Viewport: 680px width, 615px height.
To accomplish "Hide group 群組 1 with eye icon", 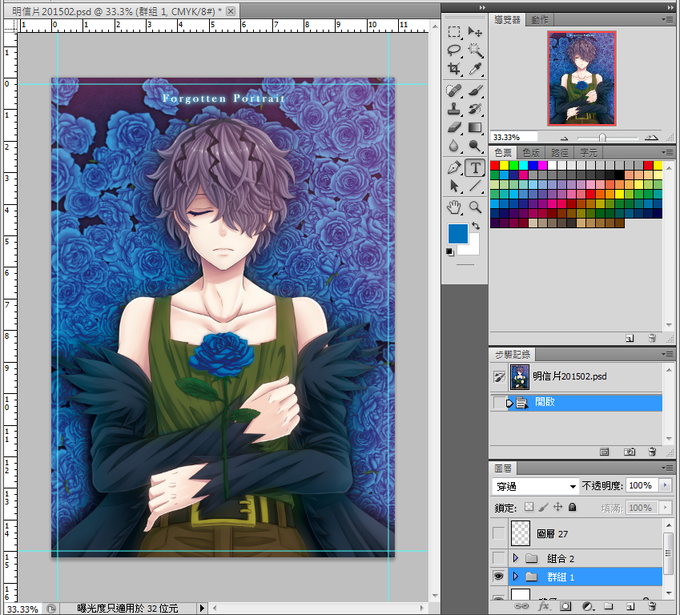I will pyautogui.click(x=499, y=576).
